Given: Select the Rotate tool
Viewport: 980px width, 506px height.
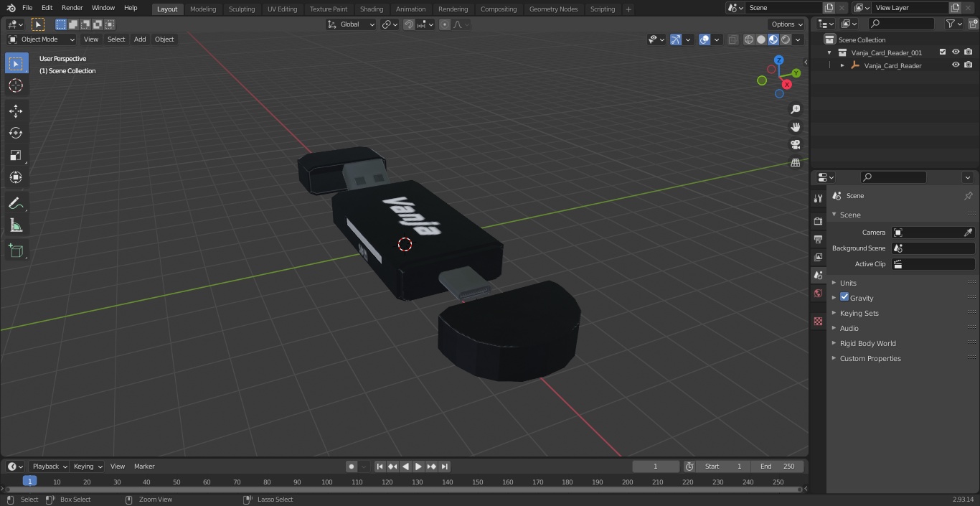Looking at the screenshot, I should (16, 133).
